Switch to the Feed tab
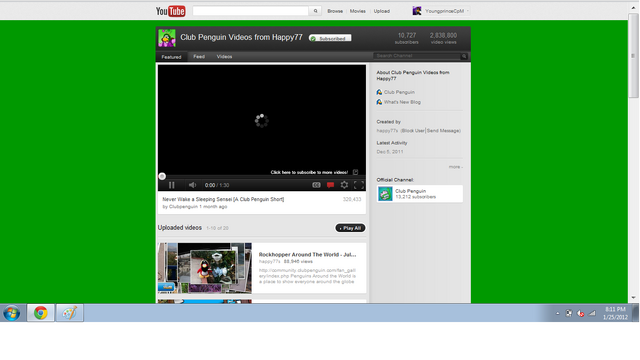 coord(199,57)
